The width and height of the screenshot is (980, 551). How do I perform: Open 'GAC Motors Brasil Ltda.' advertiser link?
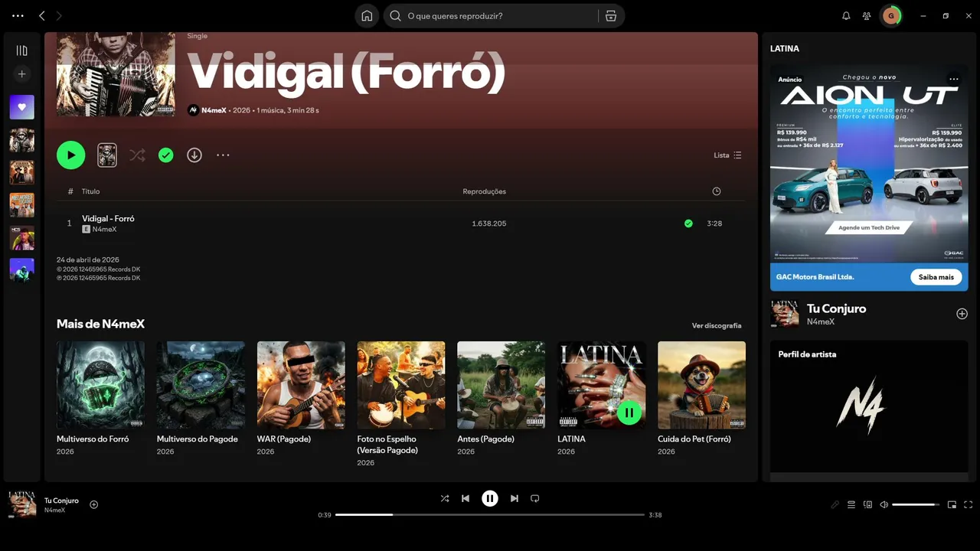click(x=815, y=277)
